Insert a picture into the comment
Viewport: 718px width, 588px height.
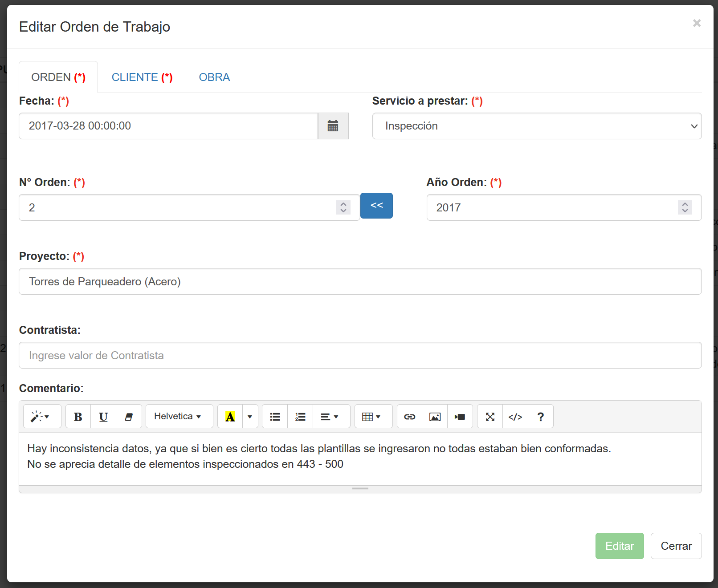[435, 417]
